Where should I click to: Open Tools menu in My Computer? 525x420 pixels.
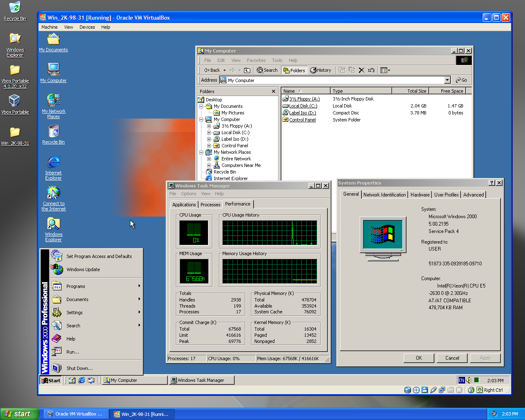[277, 60]
